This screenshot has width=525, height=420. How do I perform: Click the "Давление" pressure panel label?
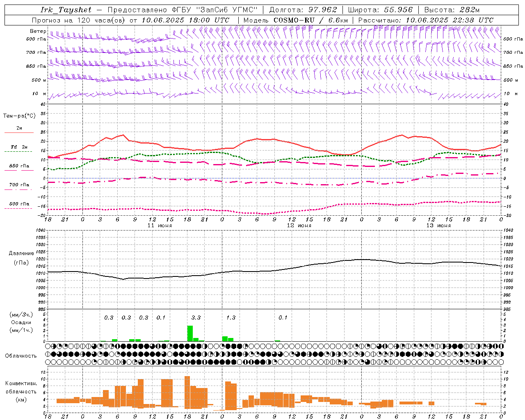(21, 253)
